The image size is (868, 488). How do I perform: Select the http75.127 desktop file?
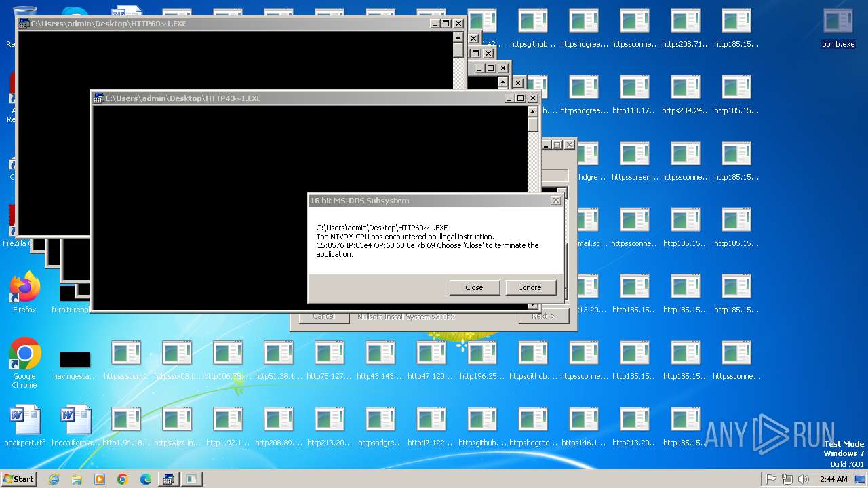[x=330, y=361]
